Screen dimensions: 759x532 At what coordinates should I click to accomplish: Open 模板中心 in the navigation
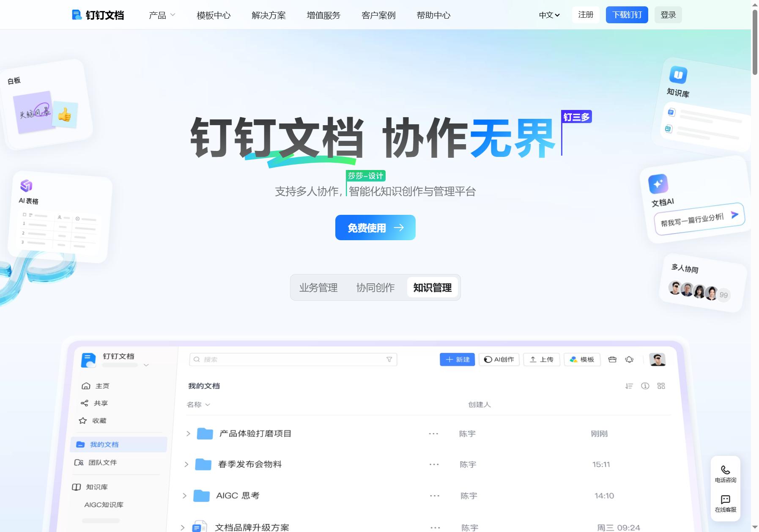214,15
